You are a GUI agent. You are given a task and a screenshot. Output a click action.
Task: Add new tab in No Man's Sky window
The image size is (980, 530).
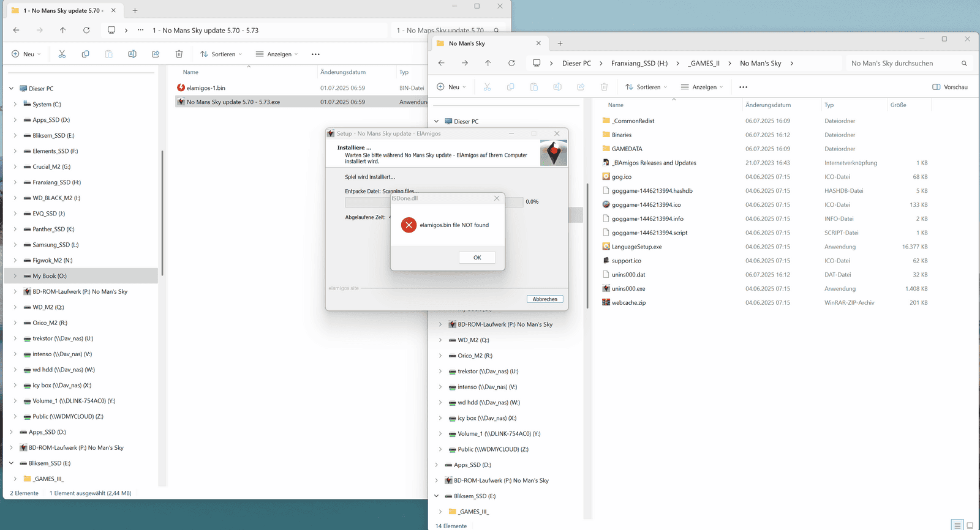pos(560,43)
